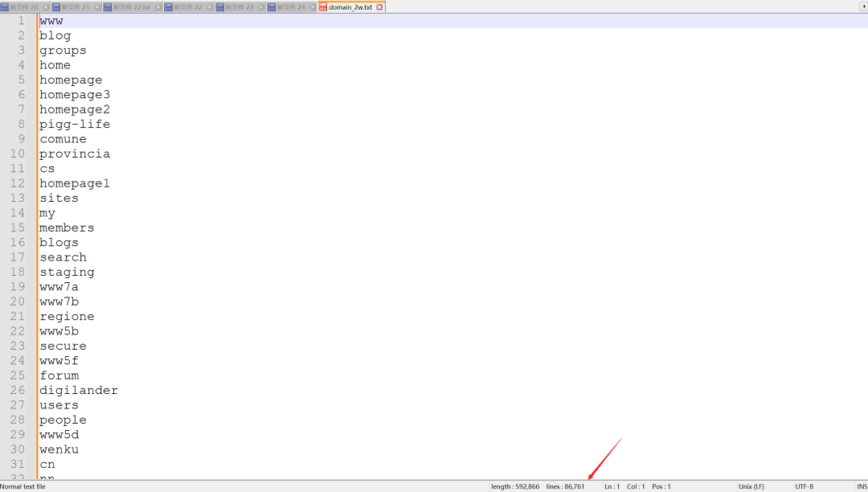Close the 新文件 24 tab
868x492 pixels.
pyautogui.click(x=312, y=7)
